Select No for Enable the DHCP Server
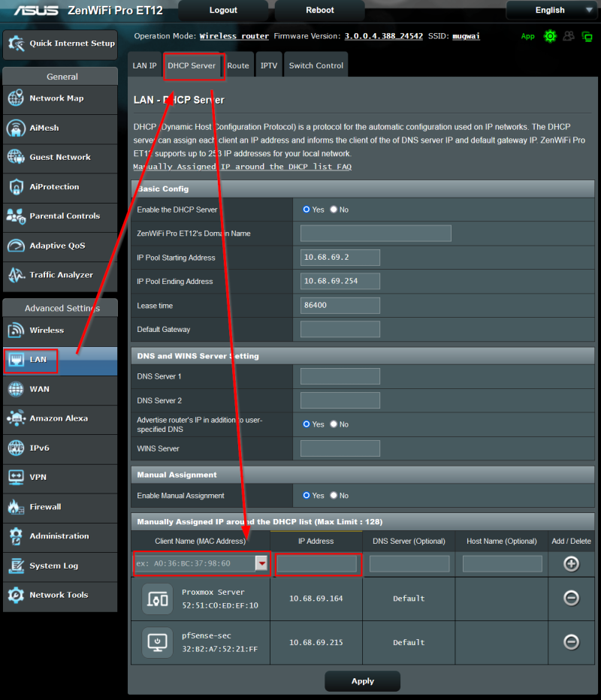The image size is (601, 700). (x=334, y=210)
